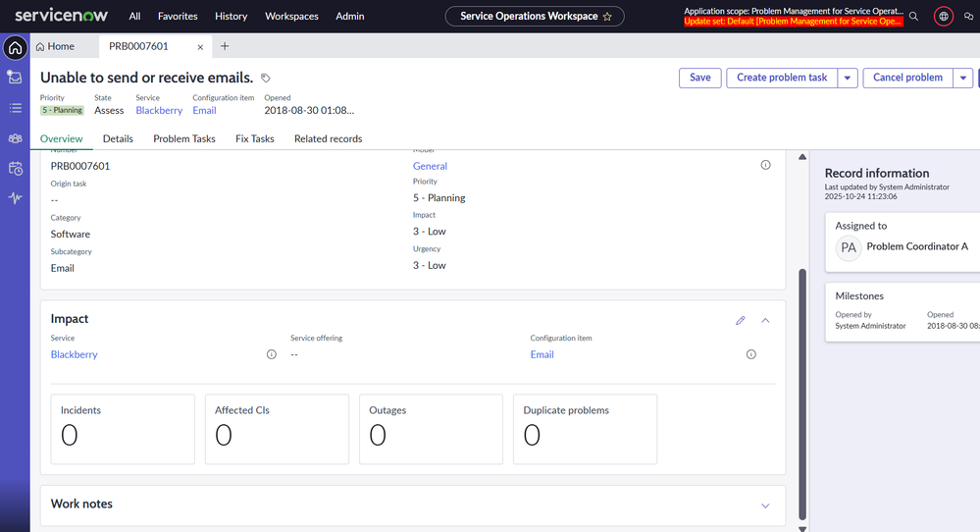Viewport: 980px width, 532px height.
Task: Open the Duplicate problems count card
Action: click(585, 429)
